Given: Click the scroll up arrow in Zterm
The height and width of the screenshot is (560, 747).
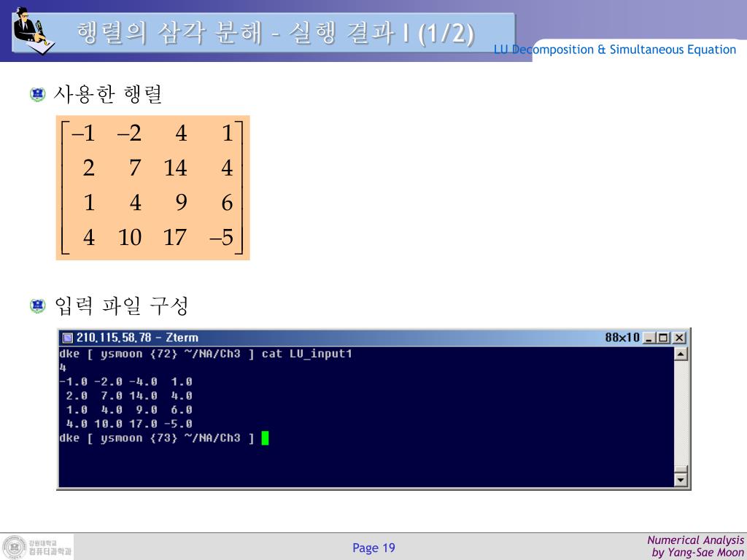Looking at the screenshot, I should (x=681, y=354).
